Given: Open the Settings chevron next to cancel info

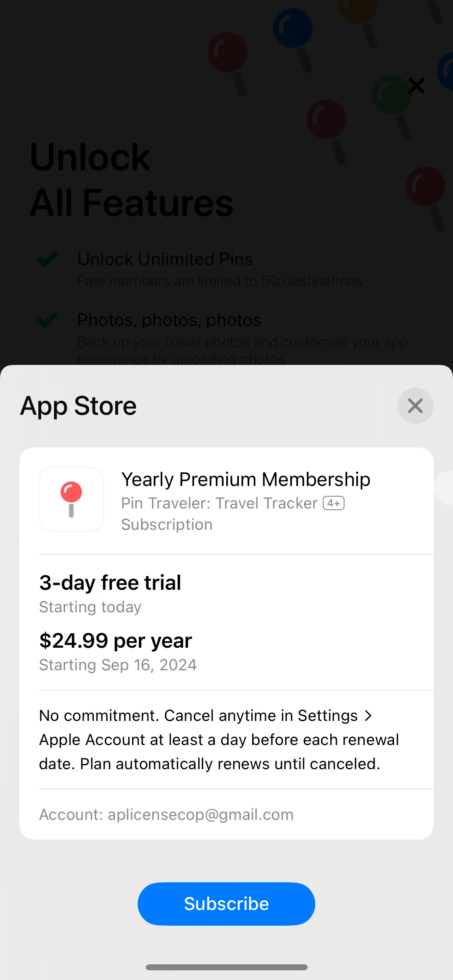Looking at the screenshot, I should pos(368,716).
